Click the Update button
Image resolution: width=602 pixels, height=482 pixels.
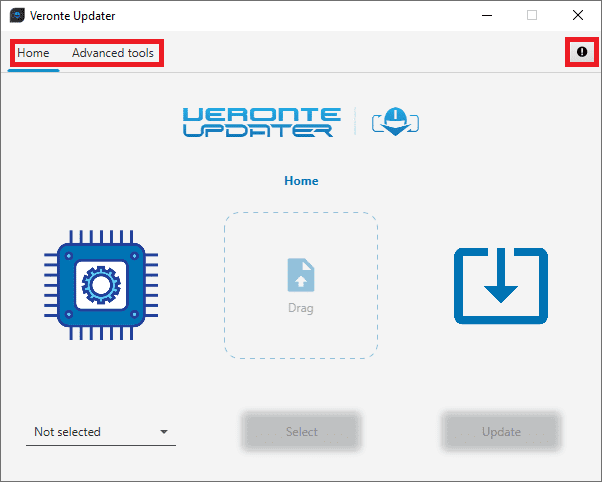coord(501,432)
